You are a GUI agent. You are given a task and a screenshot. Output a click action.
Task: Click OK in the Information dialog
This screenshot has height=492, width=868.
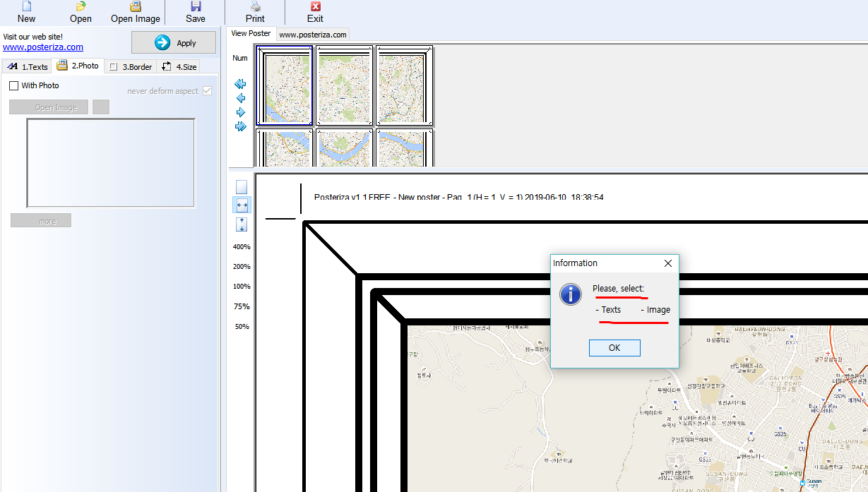click(x=614, y=348)
